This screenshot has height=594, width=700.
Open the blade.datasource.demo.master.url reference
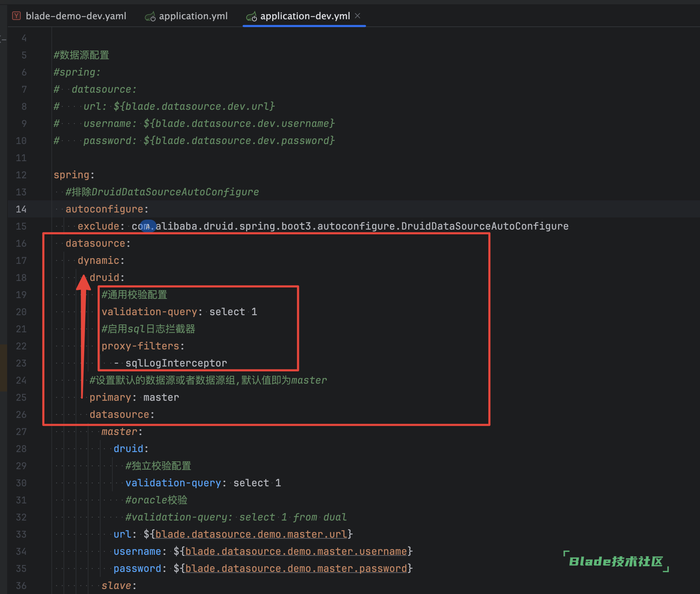251,534
